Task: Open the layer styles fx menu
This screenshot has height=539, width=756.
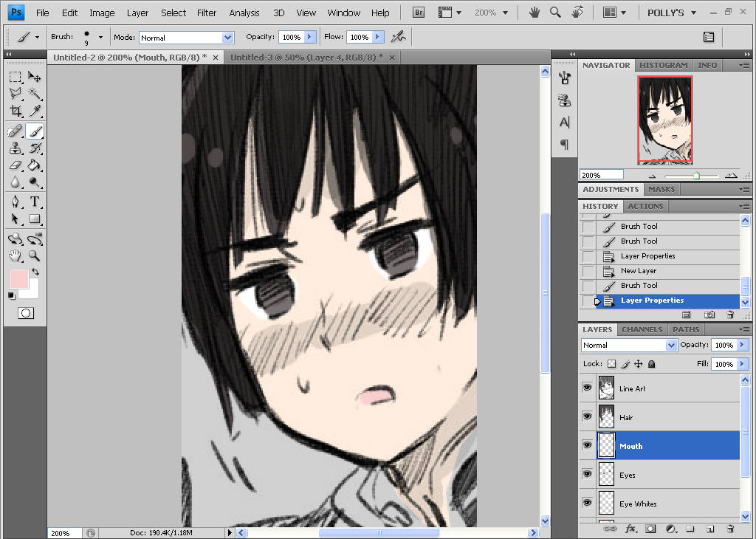Action: pos(630,529)
